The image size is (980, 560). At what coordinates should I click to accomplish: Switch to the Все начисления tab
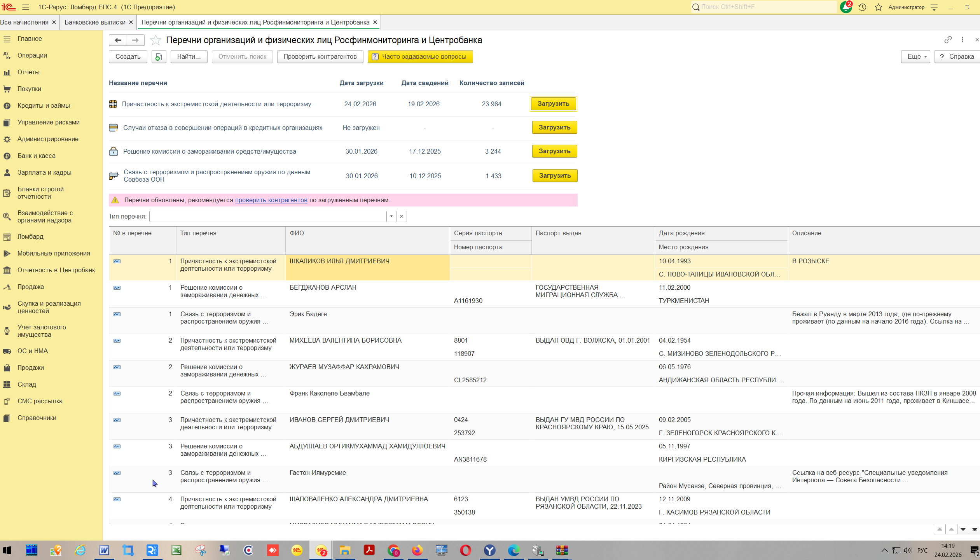(x=24, y=22)
